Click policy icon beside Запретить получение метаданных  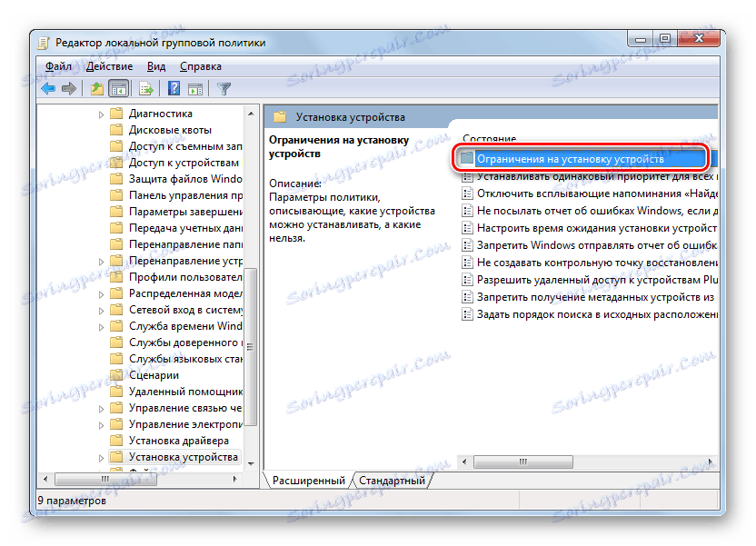(x=467, y=297)
